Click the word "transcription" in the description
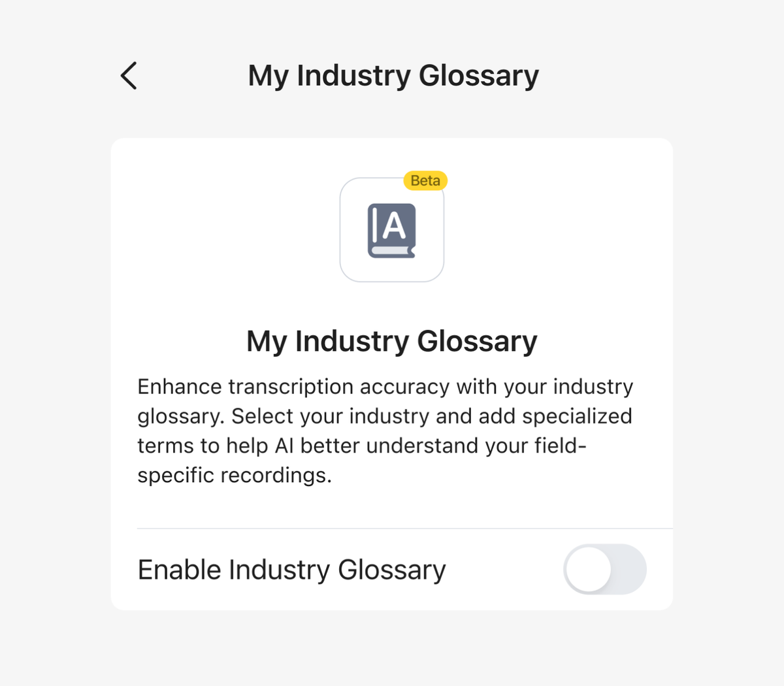This screenshot has width=784, height=686. coord(291,387)
